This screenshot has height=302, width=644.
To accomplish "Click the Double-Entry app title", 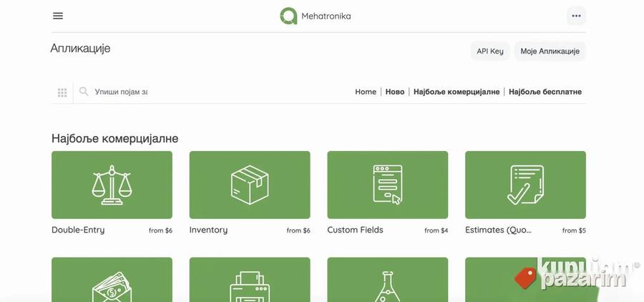I will click(x=78, y=230).
